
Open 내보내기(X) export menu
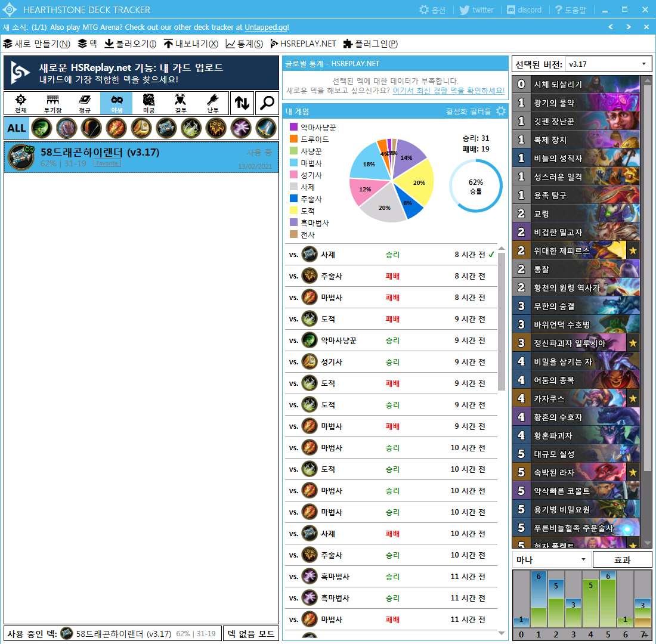[191, 44]
